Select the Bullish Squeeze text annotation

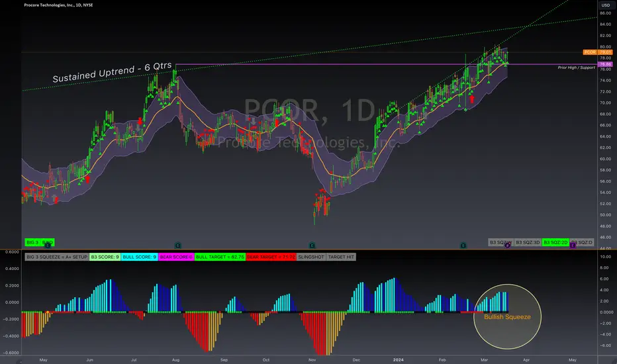tap(507, 317)
